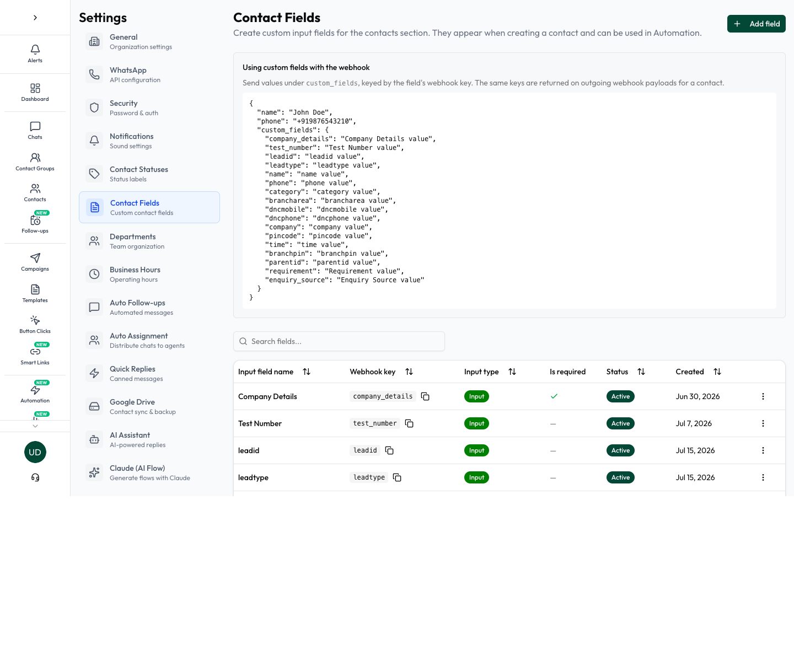Open row actions for Company Details
This screenshot has width=794, height=672.
click(763, 396)
